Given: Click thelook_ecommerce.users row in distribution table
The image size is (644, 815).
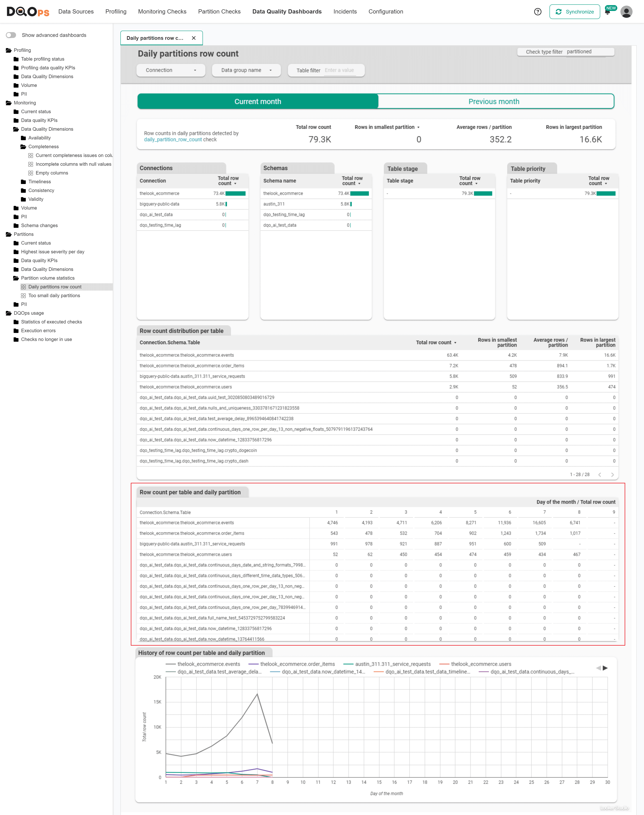Looking at the screenshot, I should point(377,387).
